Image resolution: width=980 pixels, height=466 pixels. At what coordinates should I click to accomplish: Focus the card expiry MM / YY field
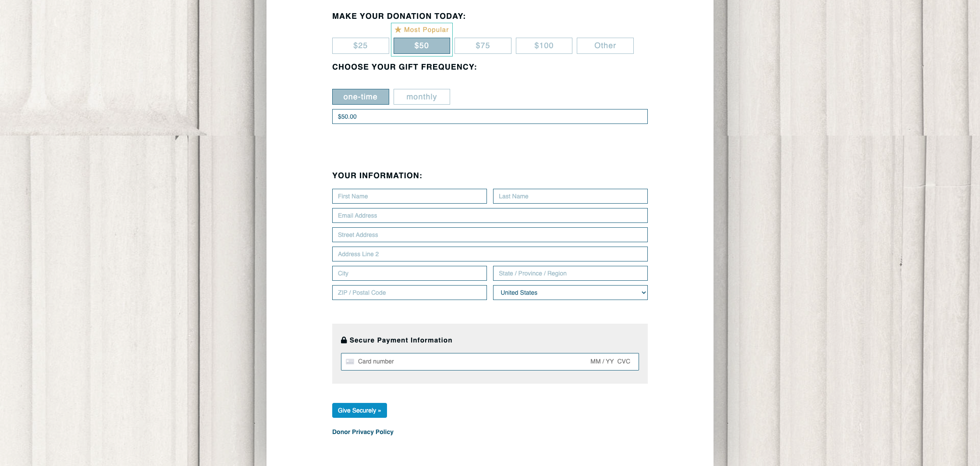[602, 362]
